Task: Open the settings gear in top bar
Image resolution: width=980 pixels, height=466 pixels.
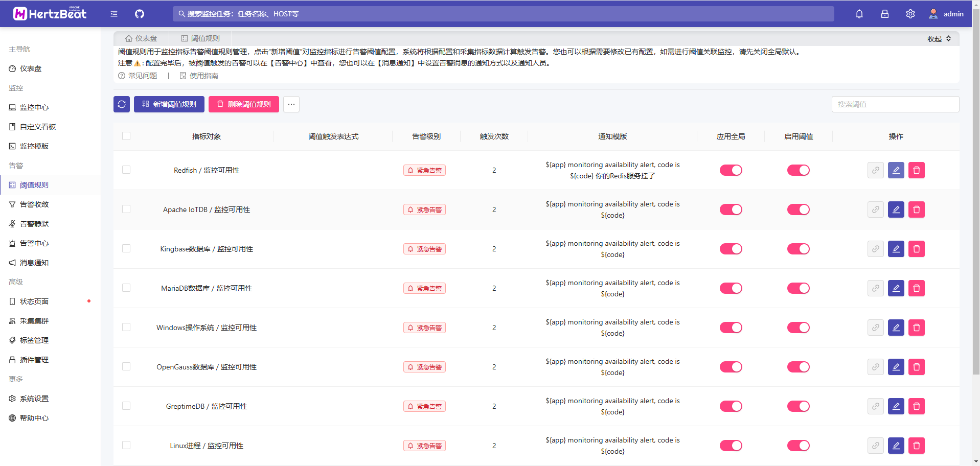Action: click(910, 14)
